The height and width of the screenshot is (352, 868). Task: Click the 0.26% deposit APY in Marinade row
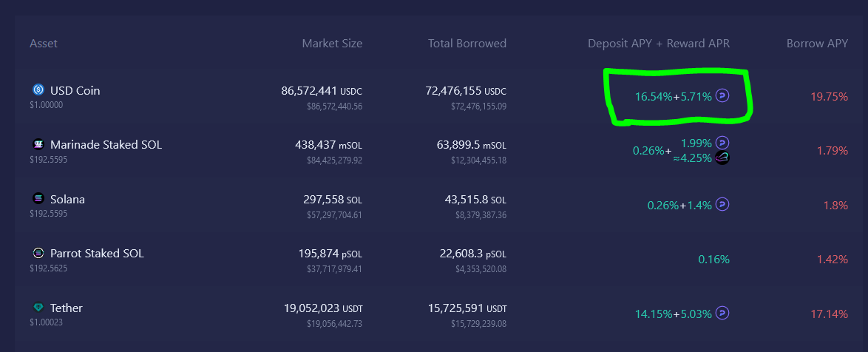point(648,151)
